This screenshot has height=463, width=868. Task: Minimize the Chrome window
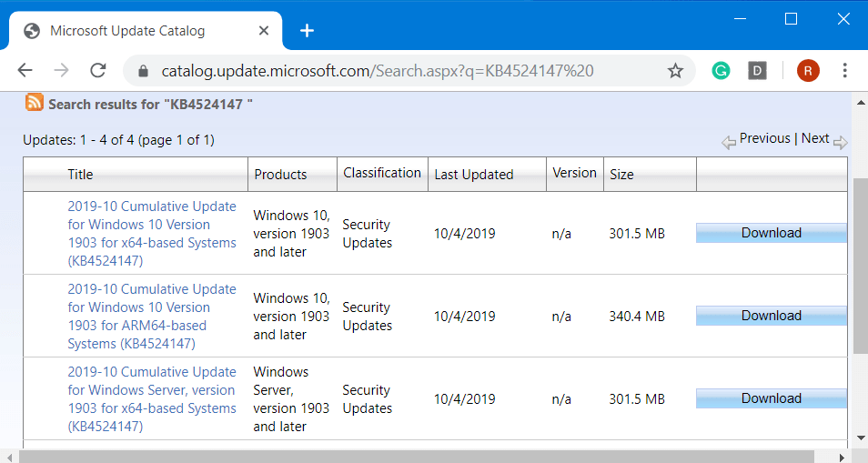coord(740,19)
